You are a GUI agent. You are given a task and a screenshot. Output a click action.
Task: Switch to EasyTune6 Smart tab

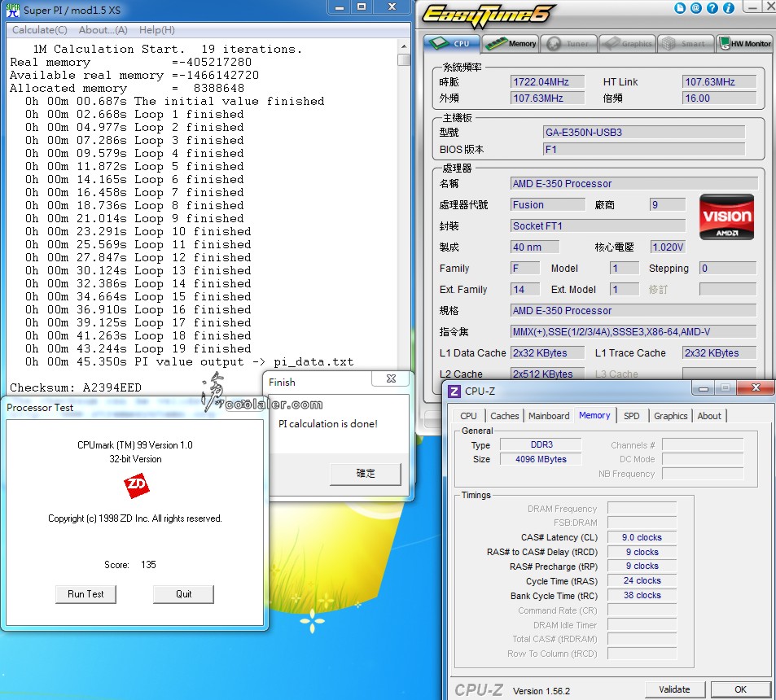pos(686,43)
